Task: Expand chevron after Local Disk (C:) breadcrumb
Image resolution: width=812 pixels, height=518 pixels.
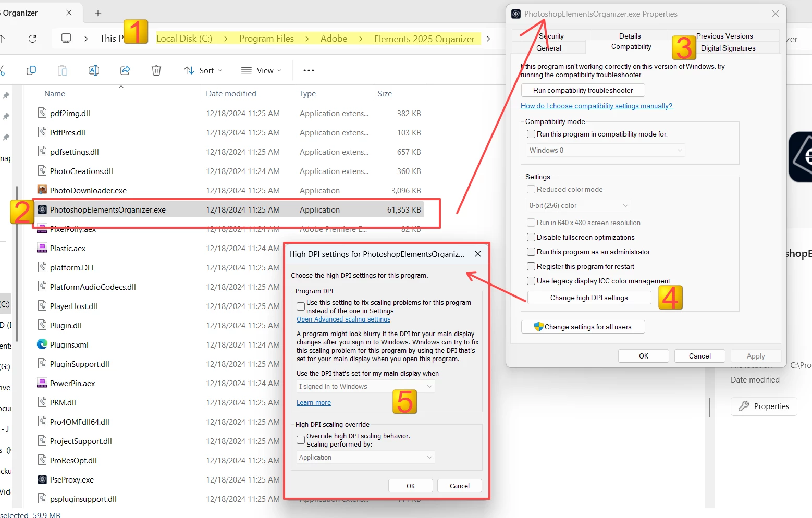Action: tap(226, 39)
